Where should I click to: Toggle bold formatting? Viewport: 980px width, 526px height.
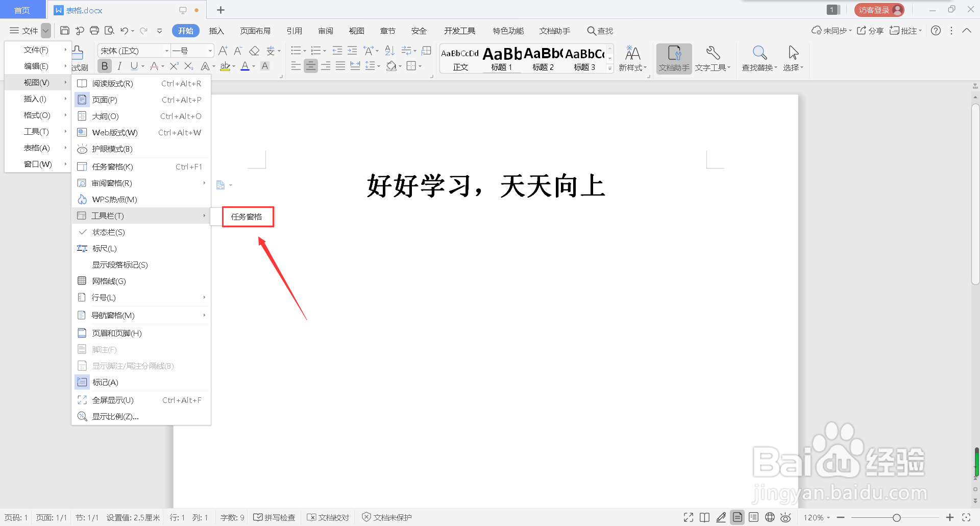pos(104,65)
